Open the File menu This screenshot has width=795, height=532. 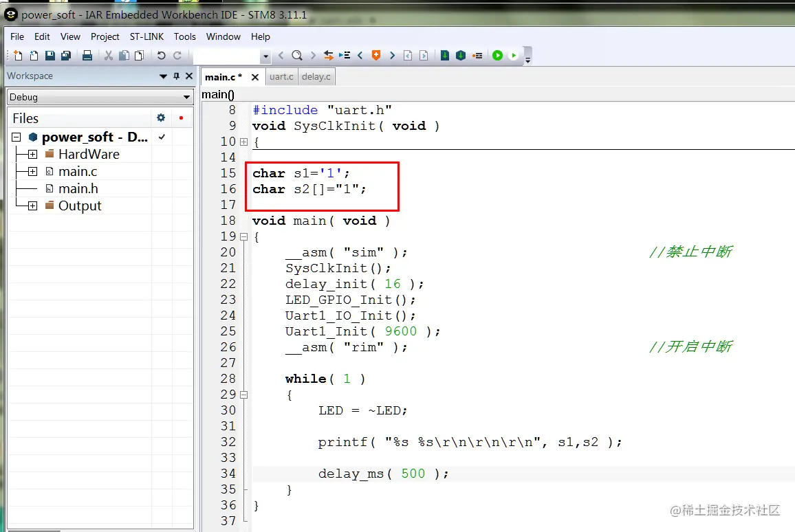tap(17, 36)
